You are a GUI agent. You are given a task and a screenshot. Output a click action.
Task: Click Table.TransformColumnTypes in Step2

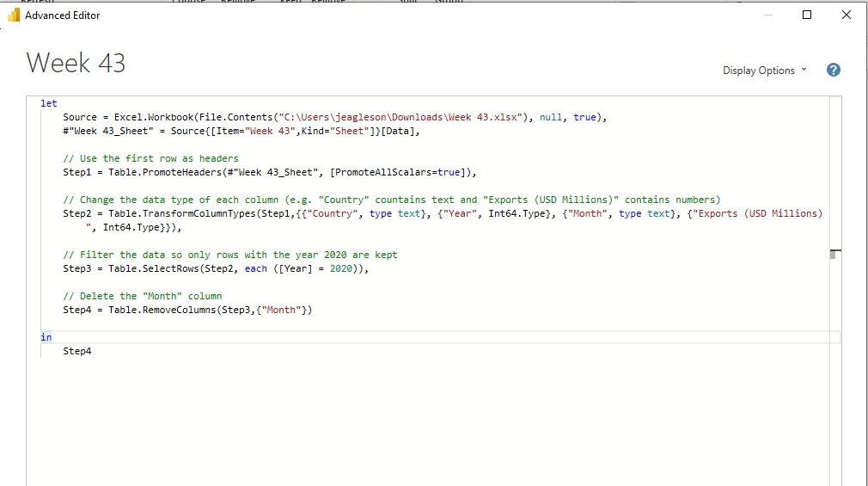182,213
